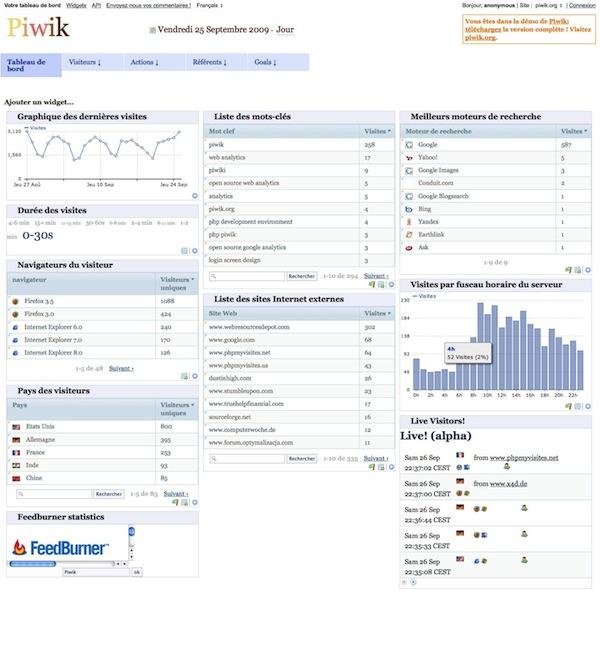The image size is (600, 657).
Task: Click Suivant in Navigateurs du visiteur
Action: click(121, 368)
